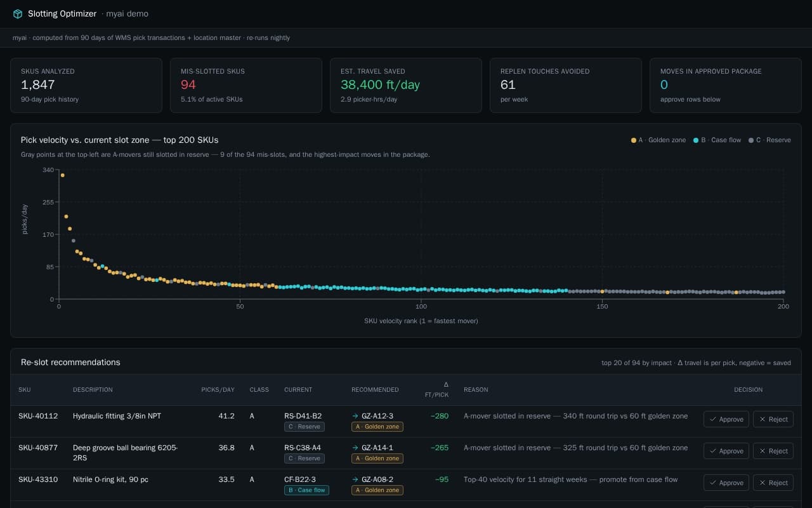812x508 pixels.
Task: Click the yellow A · Golden zone legend dot
Action: pos(633,140)
